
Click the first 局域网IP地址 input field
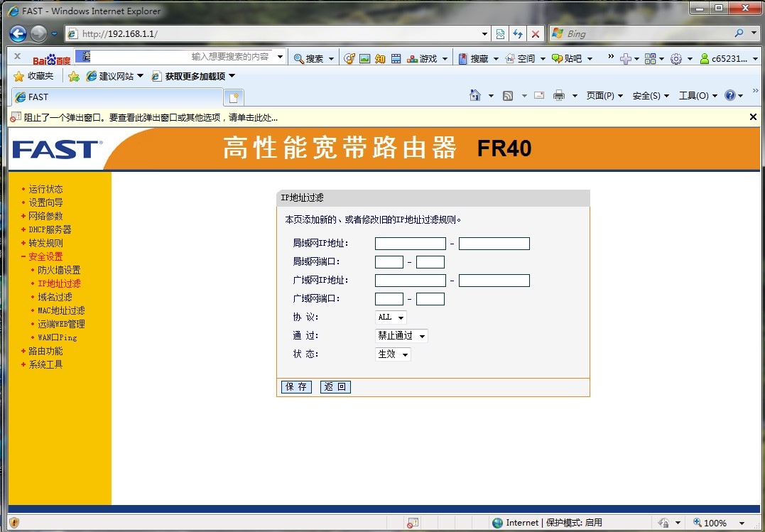point(411,244)
